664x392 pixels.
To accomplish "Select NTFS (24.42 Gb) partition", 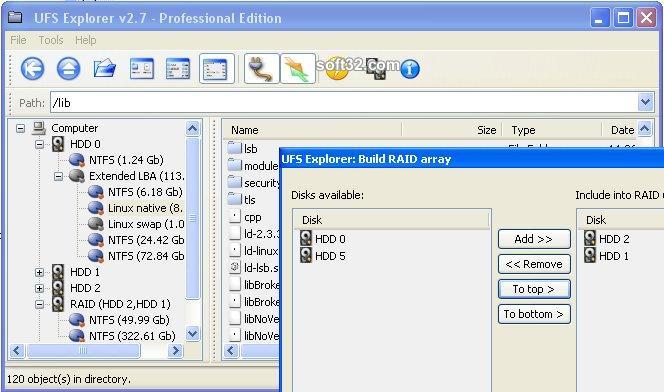I will coord(146,240).
